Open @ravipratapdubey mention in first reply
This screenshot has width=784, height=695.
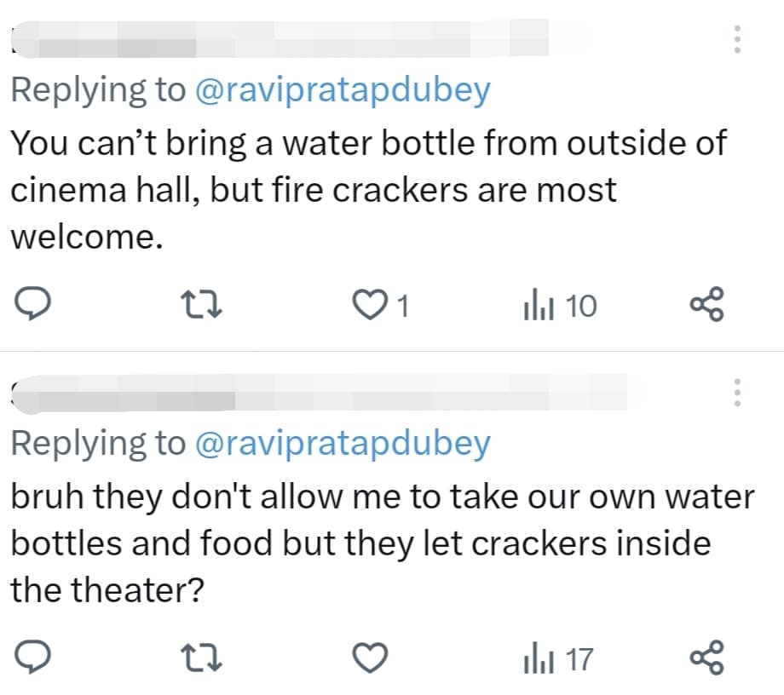point(343,90)
